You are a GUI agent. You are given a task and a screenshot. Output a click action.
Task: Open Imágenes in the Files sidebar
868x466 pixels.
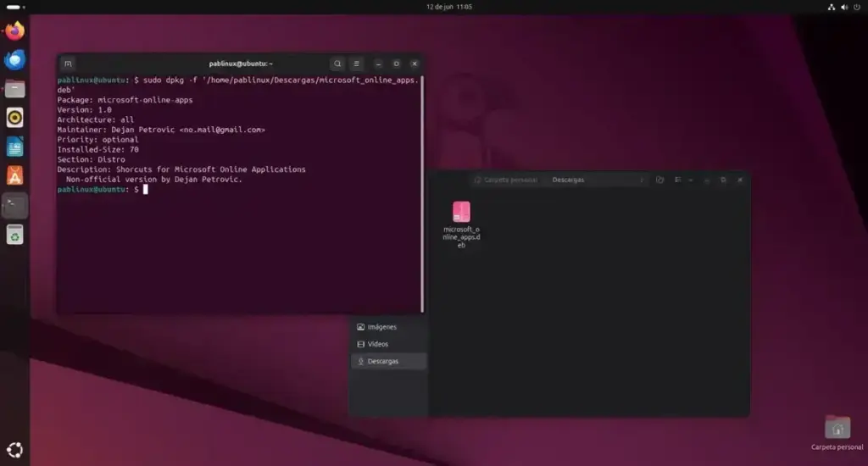click(x=388, y=327)
